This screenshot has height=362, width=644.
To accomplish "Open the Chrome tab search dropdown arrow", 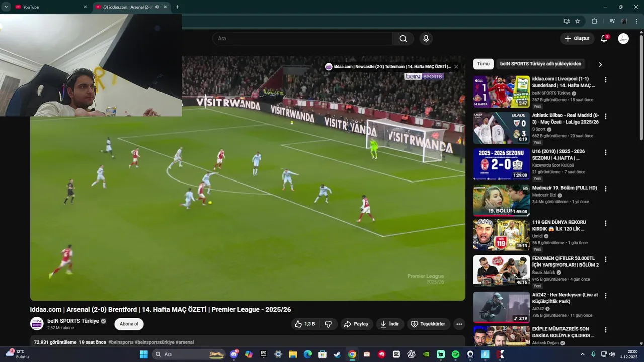I will [6, 7].
